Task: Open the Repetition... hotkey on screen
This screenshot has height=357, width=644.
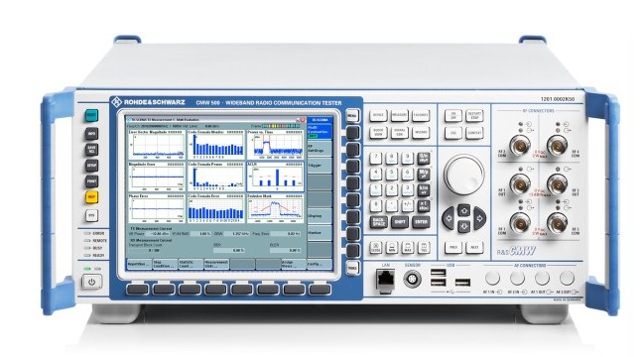Action: pyautogui.click(x=139, y=264)
